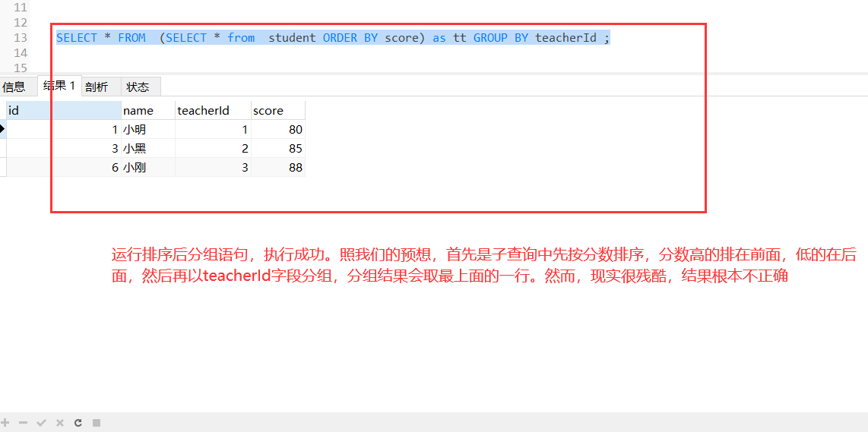
Task: Click the id column header
Action: 64,111
